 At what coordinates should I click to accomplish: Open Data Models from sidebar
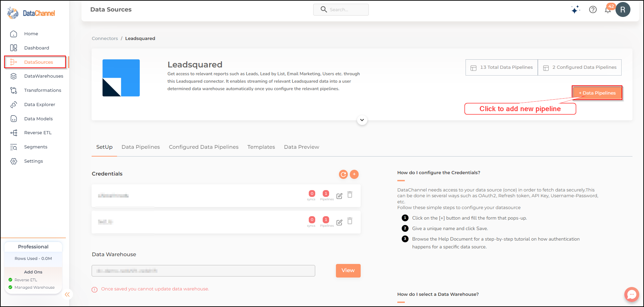[x=38, y=119]
